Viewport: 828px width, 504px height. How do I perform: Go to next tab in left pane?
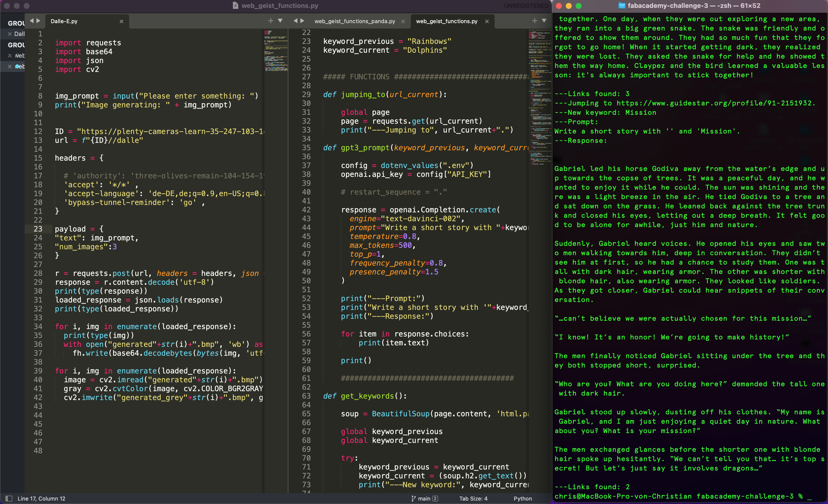pos(38,21)
